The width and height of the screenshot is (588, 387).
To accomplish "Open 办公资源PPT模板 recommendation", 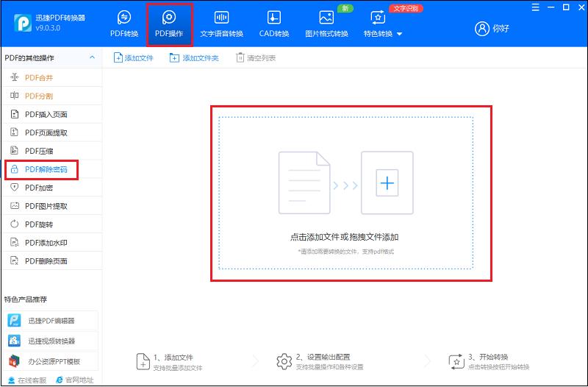I will (x=51, y=361).
